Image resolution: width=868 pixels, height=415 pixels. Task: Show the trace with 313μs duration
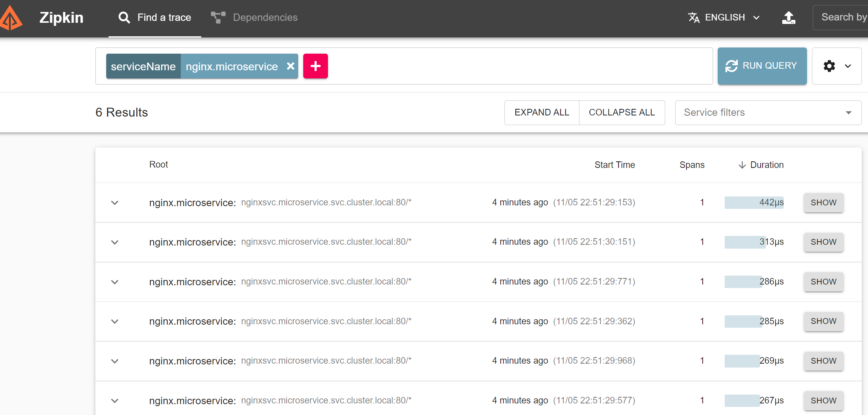[x=824, y=242]
